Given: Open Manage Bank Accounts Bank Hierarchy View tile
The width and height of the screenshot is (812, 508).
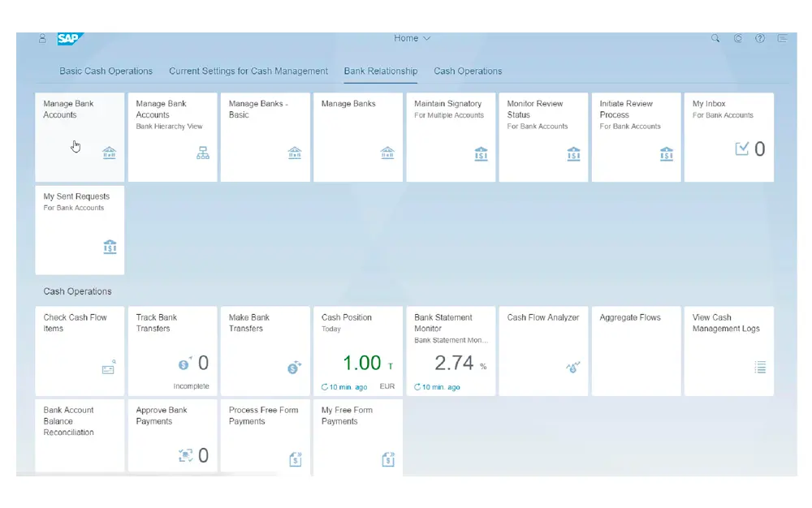Looking at the screenshot, I should (x=172, y=136).
